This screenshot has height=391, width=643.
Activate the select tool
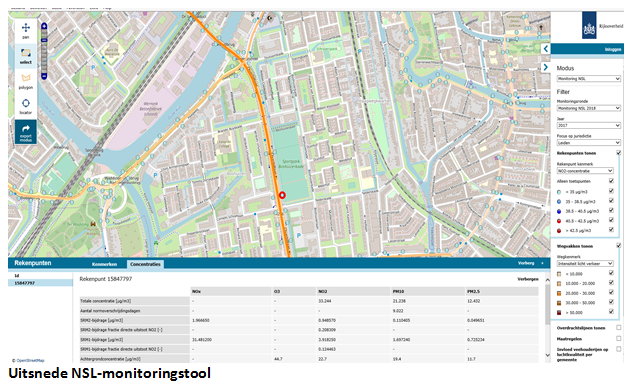(x=26, y=56)
